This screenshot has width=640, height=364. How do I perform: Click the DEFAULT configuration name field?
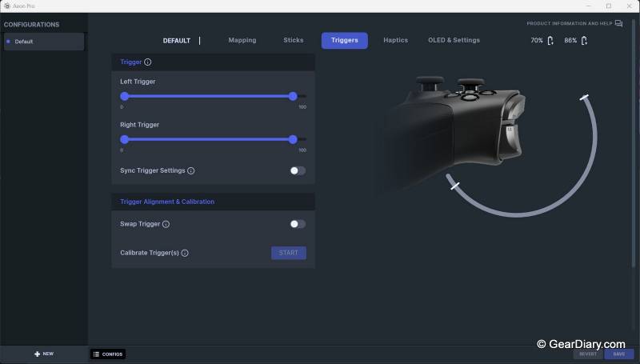177,41
